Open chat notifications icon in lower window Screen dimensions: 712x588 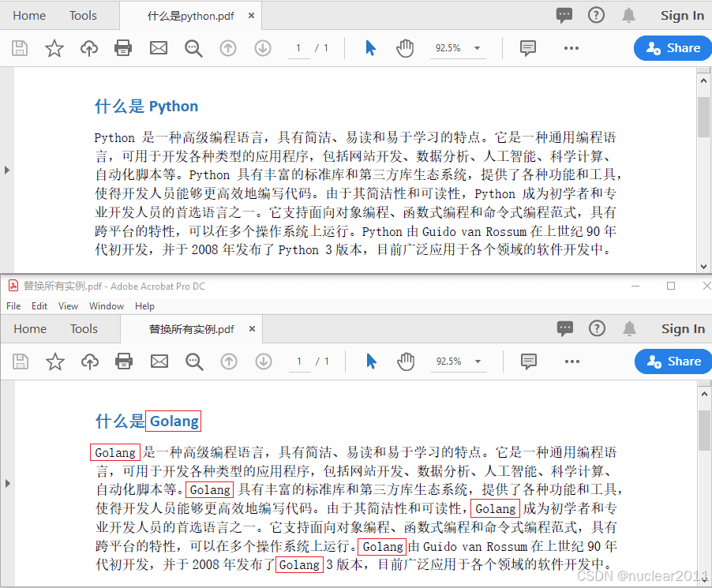pos(565,329)
